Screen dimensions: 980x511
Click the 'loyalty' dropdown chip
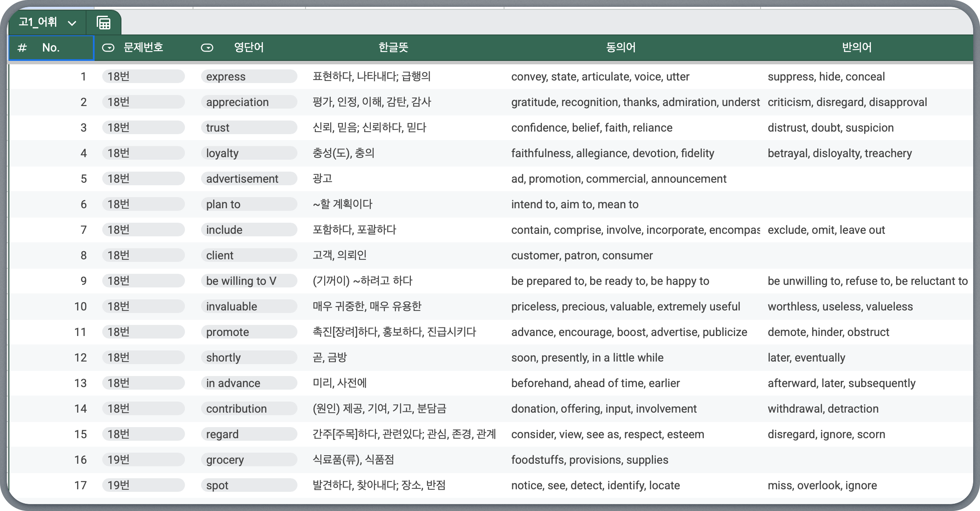click(x=249, y=153)
